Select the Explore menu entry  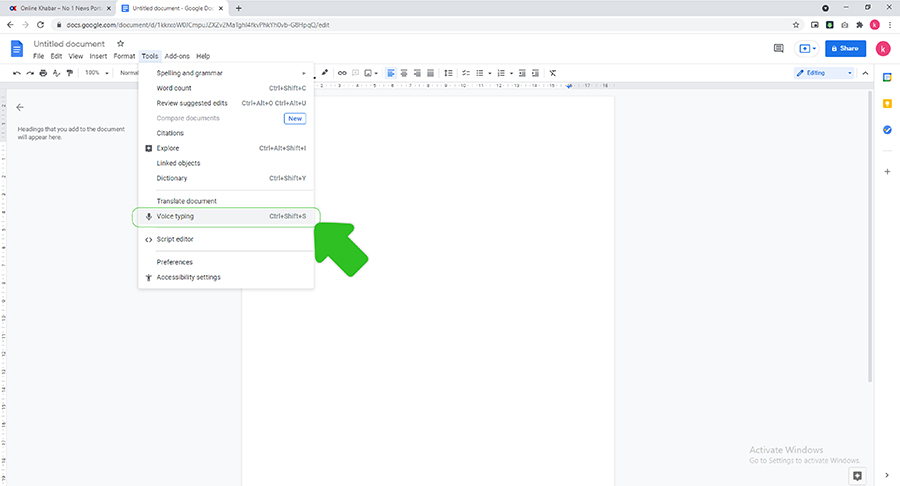tap(226, 148)
